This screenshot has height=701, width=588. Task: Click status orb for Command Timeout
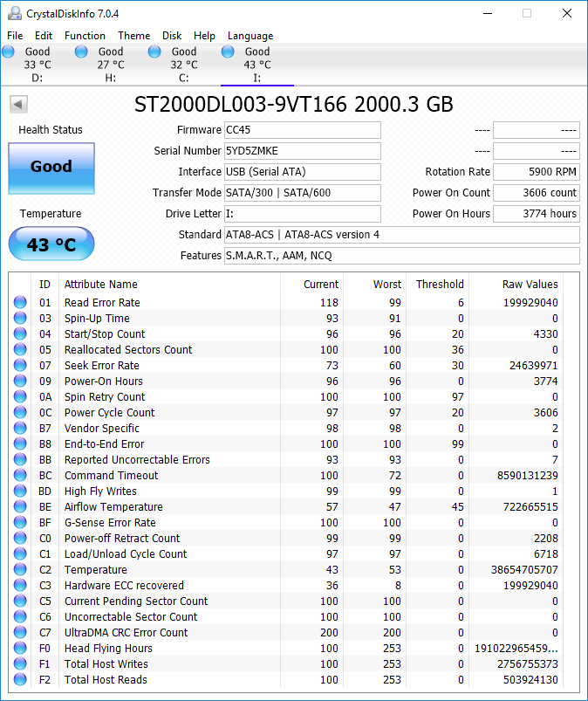pyautogui.click(x=20, y=475)
